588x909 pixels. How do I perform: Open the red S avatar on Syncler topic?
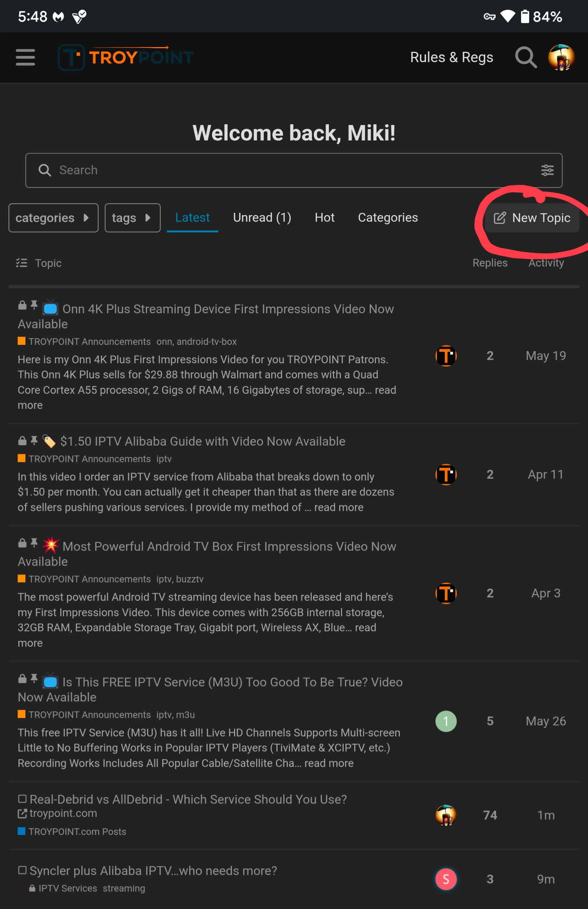445,879
